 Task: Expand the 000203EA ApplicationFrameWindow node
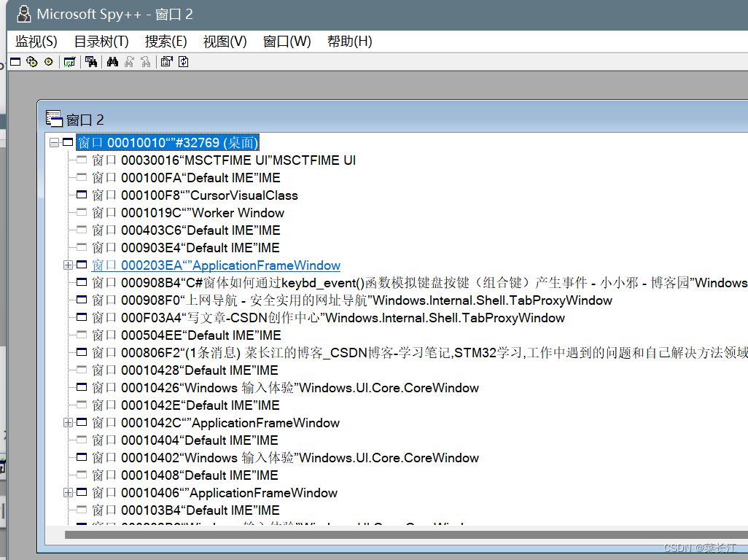[x=69, y=265]
